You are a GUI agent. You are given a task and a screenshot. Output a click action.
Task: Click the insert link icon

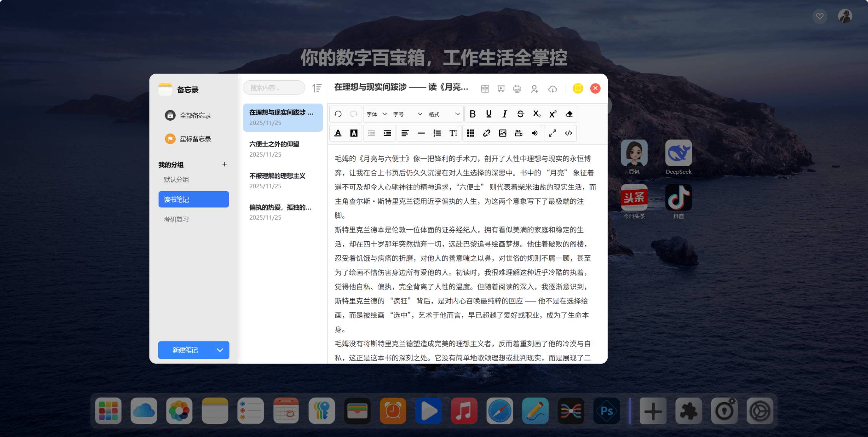[486, 133]
